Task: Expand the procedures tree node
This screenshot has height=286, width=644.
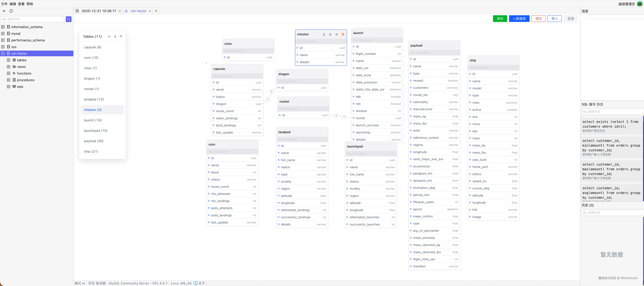Action: coord(9,80)
